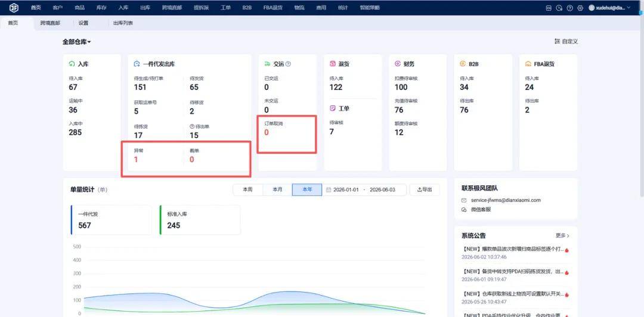Click the 待生成/待打单 count 151
Image resolution: width=644 pixels, height=317 pixels.
point(140,87)
